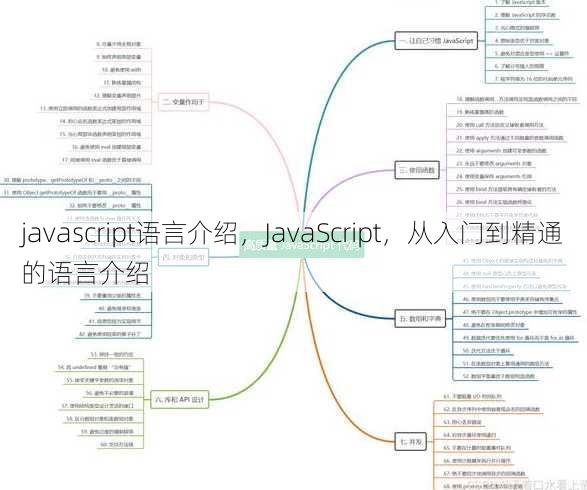
Task: Select the '三、使用函数' branch node
Action: 417,170
